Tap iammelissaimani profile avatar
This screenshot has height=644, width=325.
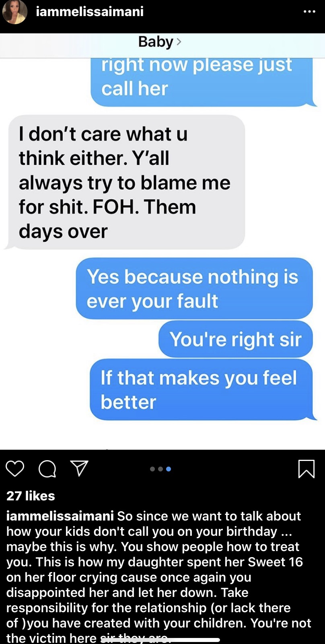click(15, 12)
